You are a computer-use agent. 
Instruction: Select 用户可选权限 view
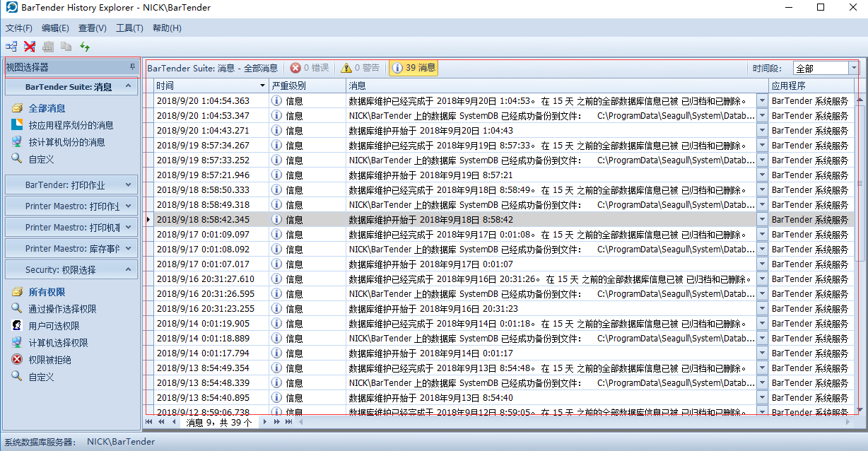click(x=54, y=326)
